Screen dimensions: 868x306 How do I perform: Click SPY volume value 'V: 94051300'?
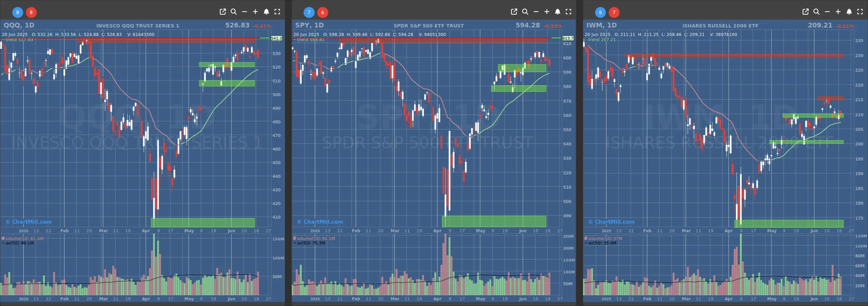(x=432, y=35)
